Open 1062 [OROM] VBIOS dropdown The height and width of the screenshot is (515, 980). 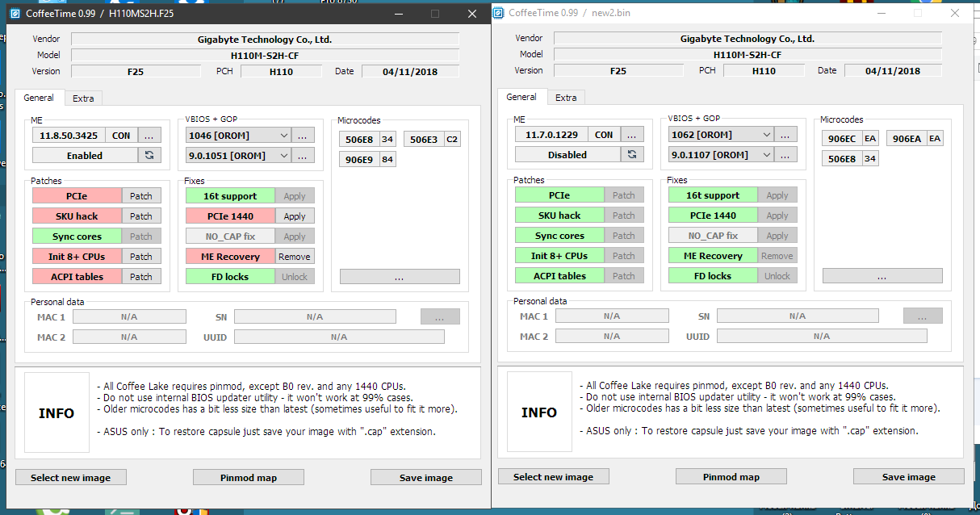coord(721,134)
